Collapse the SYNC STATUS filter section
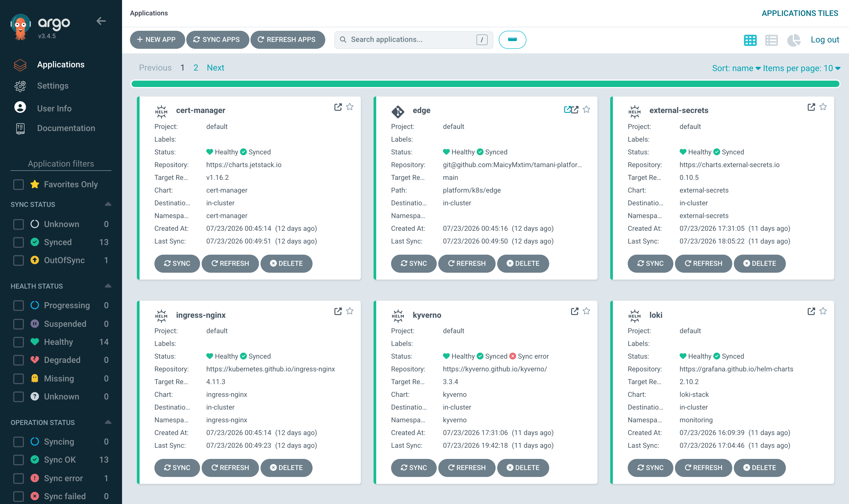 pos(108,205)
